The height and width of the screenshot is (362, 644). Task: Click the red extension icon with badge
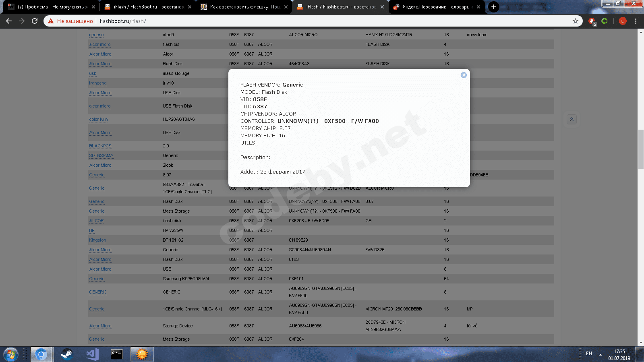(592, 21)
